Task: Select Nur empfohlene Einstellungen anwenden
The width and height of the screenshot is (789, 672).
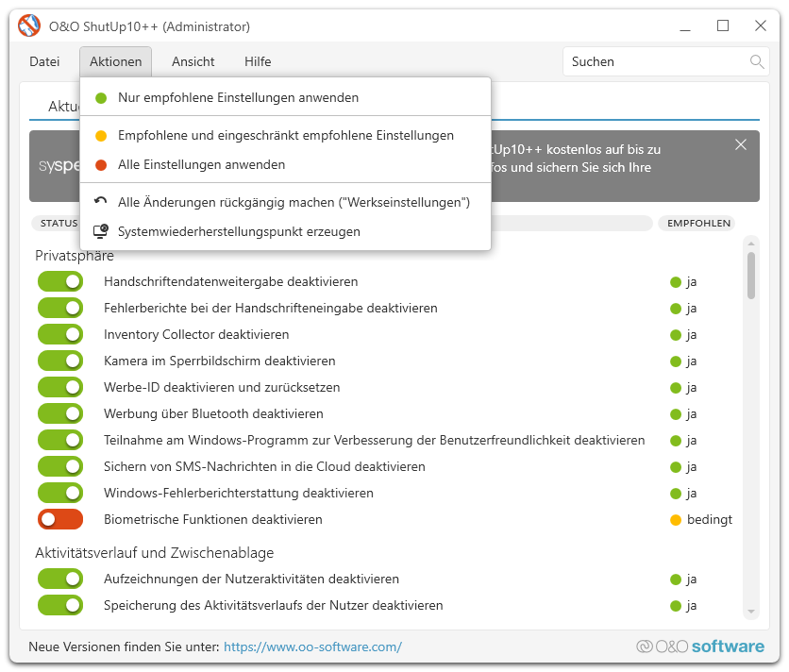Action: (x=285, y=97)
